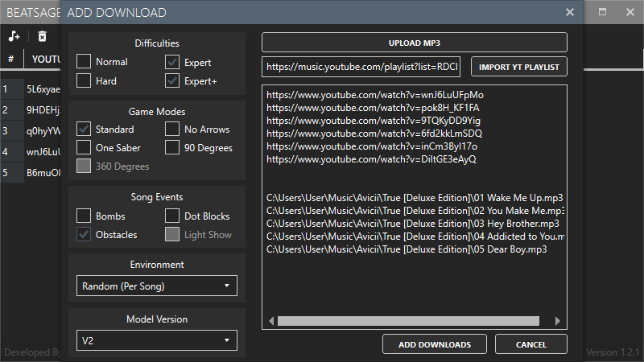The width and height of the screenshot is (644, 362).
Task: Click the Upload MP3 button
Action: click(415, 43)
